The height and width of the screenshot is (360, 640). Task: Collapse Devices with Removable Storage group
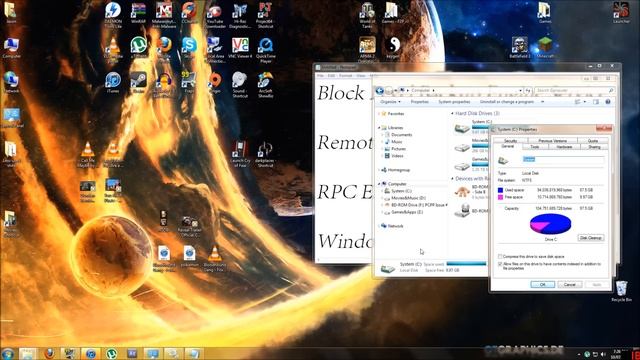click(x=452, y=178)
